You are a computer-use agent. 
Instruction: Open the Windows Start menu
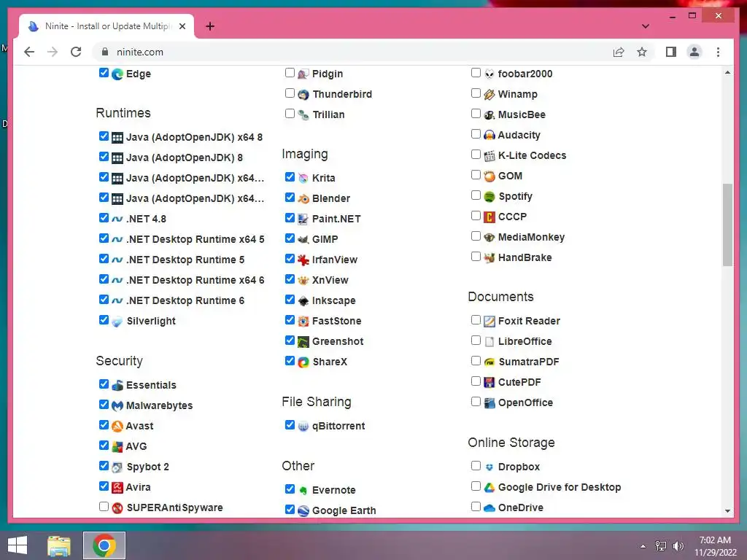(18, 545)
